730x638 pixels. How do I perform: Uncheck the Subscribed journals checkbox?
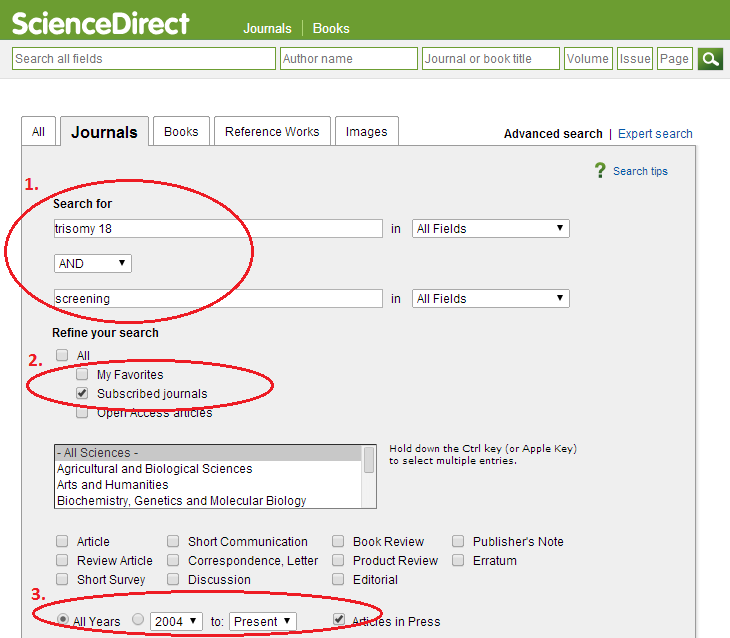83,394
